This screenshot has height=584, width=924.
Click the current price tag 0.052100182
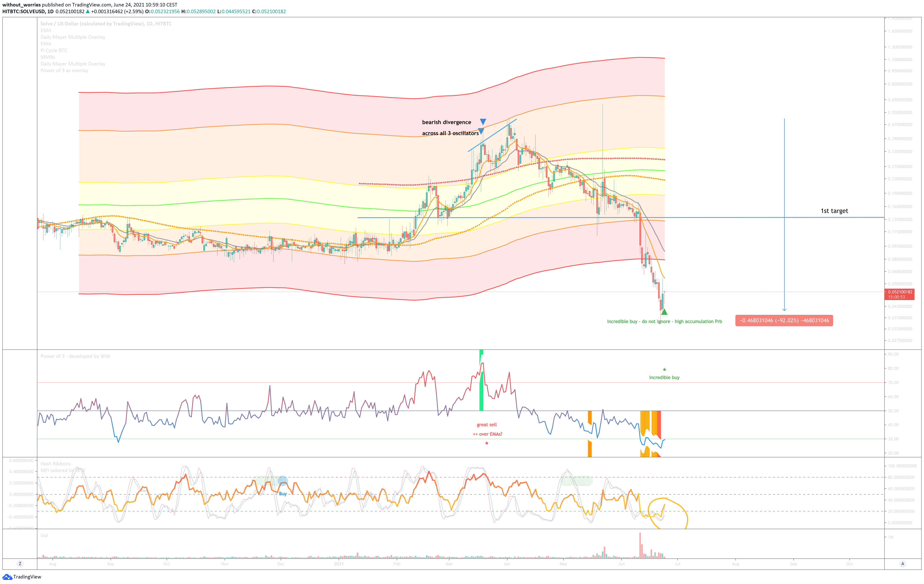(900, 292)
